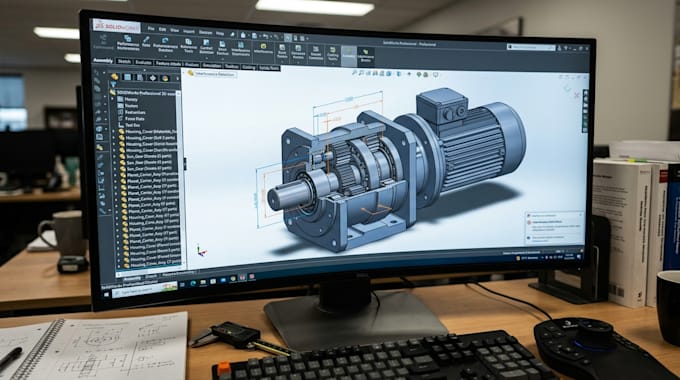Click the highlighted Select cursor tool icon

(x=288, y=38)
